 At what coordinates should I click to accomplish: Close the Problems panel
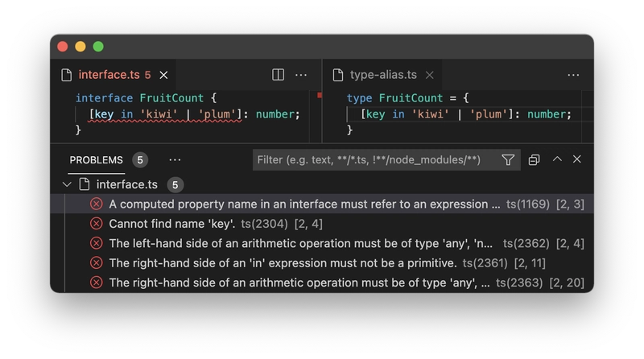point(576,159)
